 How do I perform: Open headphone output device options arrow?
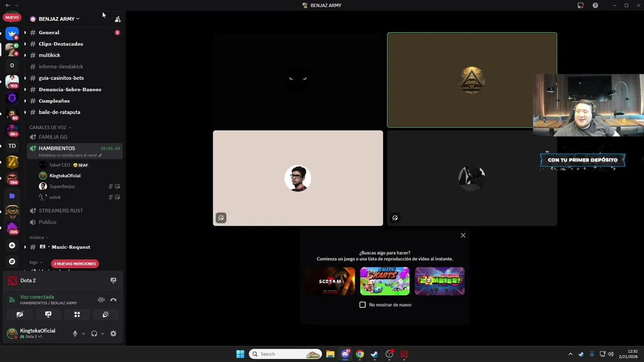click(103, 333)
